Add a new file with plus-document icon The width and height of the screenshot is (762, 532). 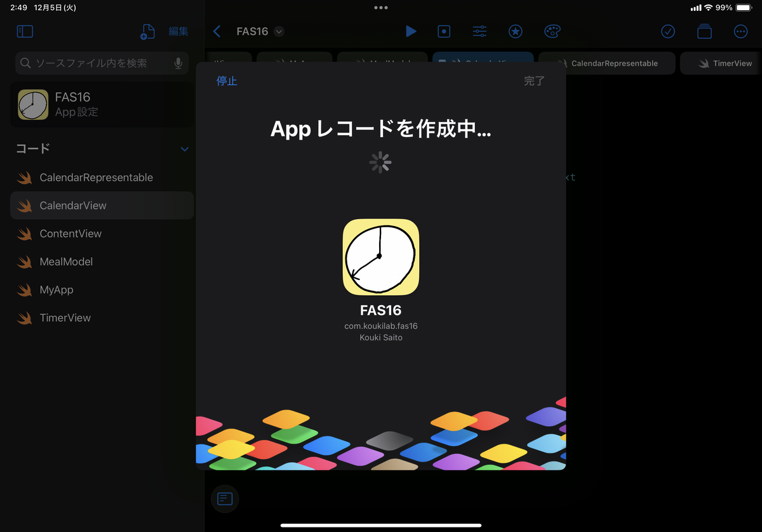pos(147,32)
